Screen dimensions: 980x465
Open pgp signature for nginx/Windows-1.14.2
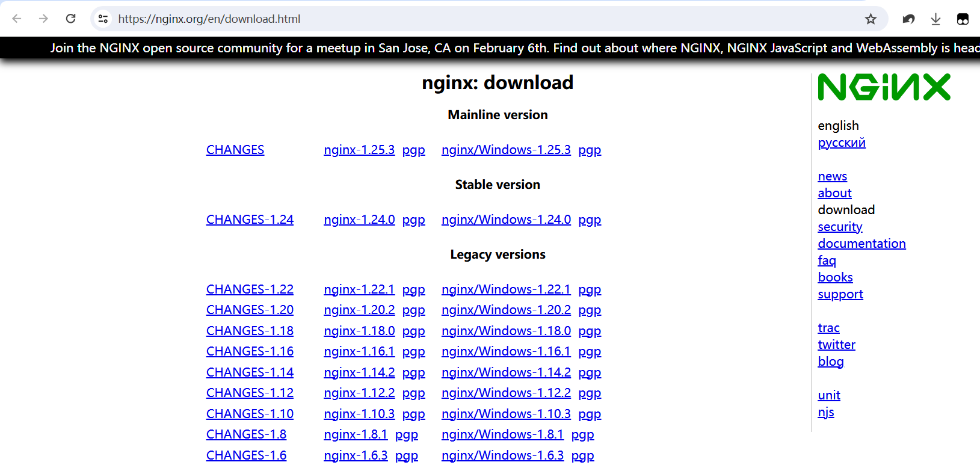tap(590, 373)
